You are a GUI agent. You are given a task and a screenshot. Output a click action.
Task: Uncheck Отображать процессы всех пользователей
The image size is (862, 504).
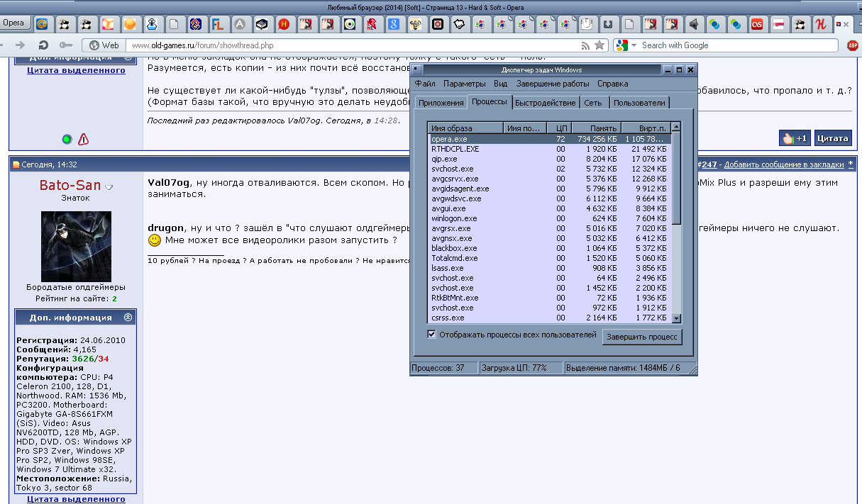(431, 334)
